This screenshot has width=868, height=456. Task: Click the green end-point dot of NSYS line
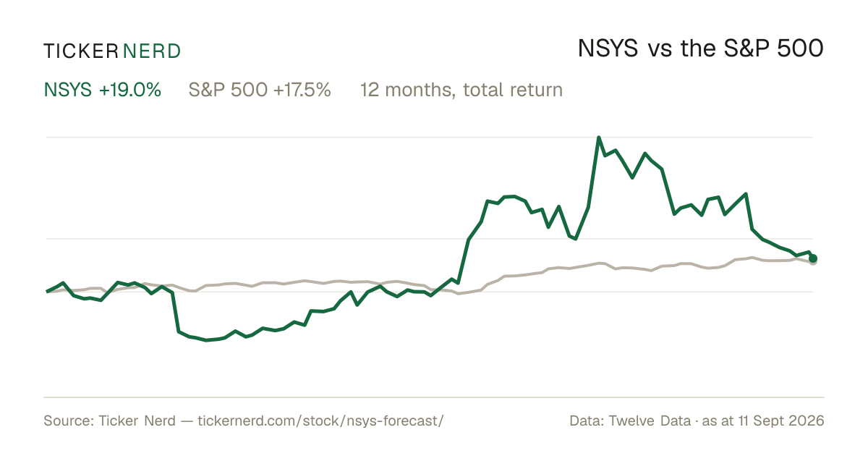click(x=813, y=258)
